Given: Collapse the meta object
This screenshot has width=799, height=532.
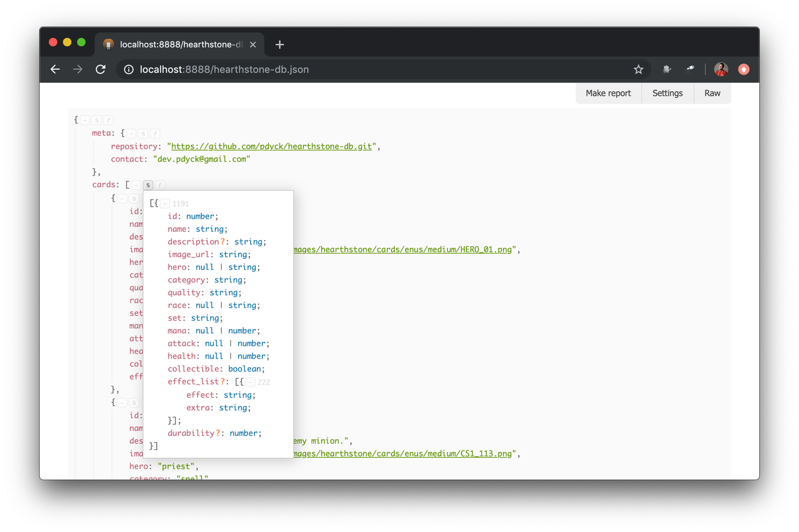Looking at the screenshot, I should click(x=131, y=133).
